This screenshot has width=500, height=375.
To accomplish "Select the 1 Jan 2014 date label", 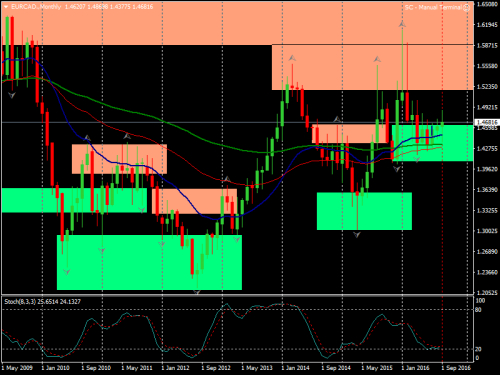I will (295, 368).
